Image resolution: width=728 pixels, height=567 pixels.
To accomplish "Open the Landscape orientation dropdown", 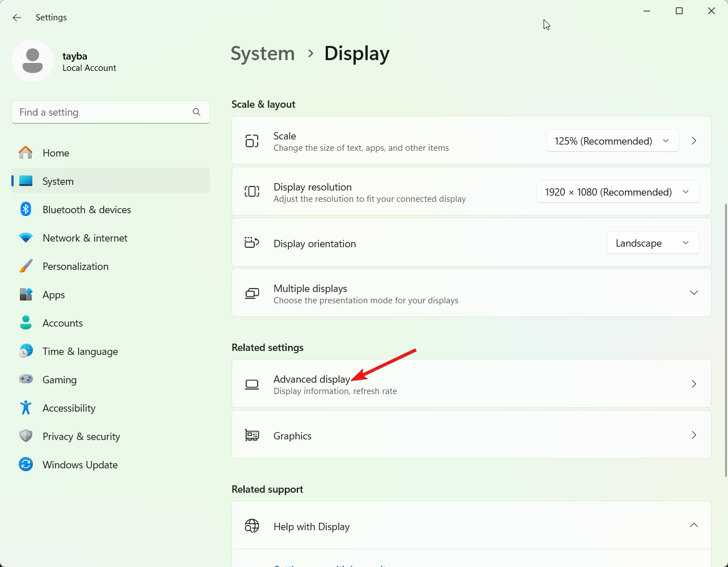I will [x=653, y=243].
